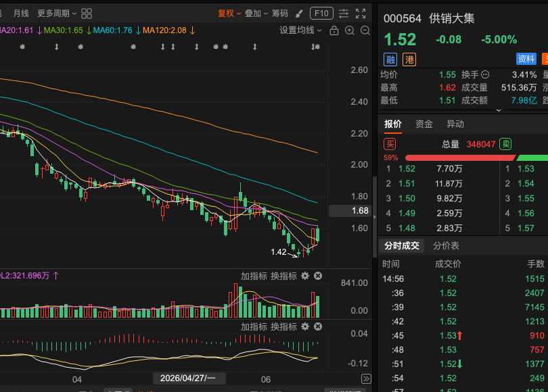
Task: Click ask level 1 price 1.53
Action: pos(526,169)
